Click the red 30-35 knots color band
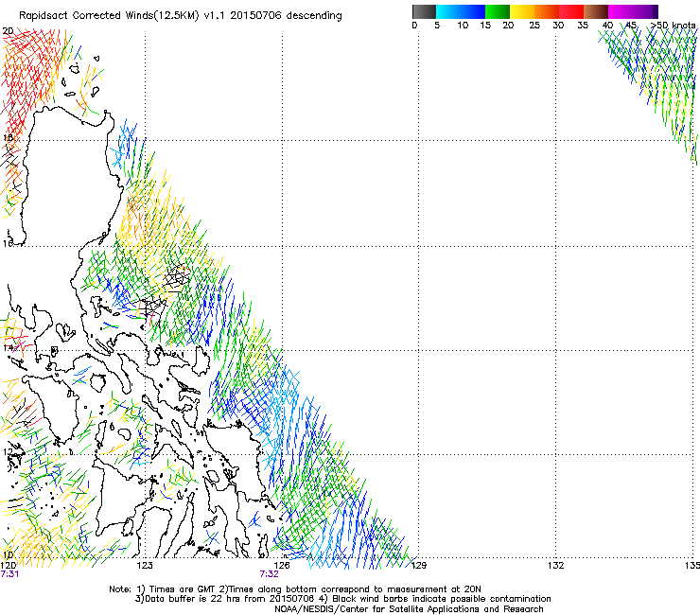Image resolution: width=700 pixels, height=615 pixels. [571, 11]
